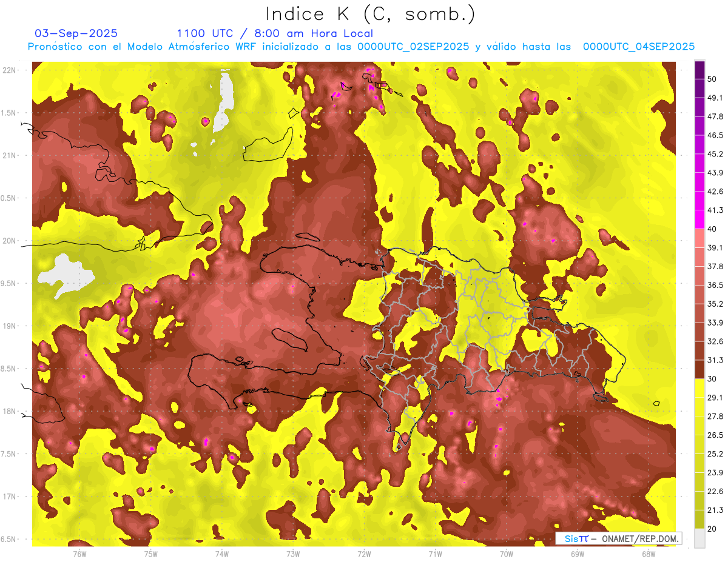728x562 pixels.
Task: Click the legend value 32.6
Action: coord(715,341)
